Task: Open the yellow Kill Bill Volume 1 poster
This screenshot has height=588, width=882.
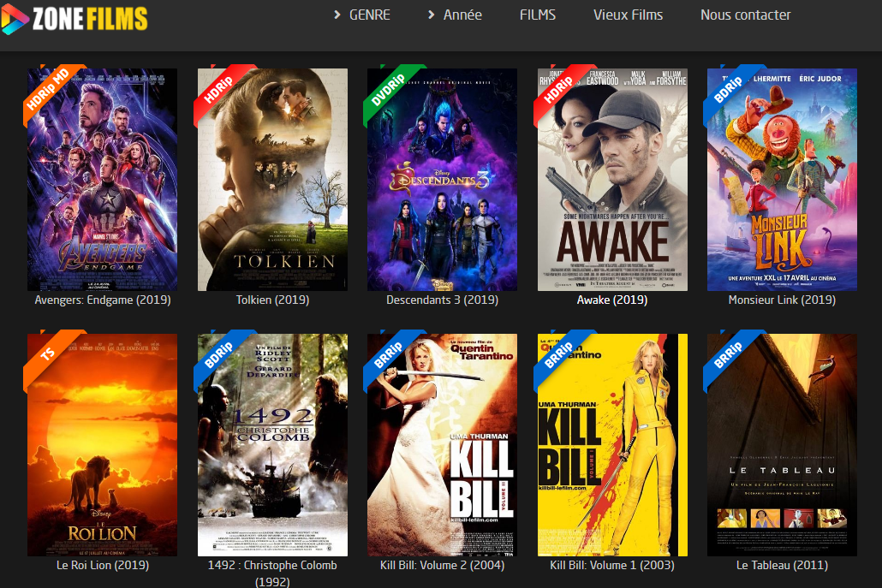Action: [612, 445]
